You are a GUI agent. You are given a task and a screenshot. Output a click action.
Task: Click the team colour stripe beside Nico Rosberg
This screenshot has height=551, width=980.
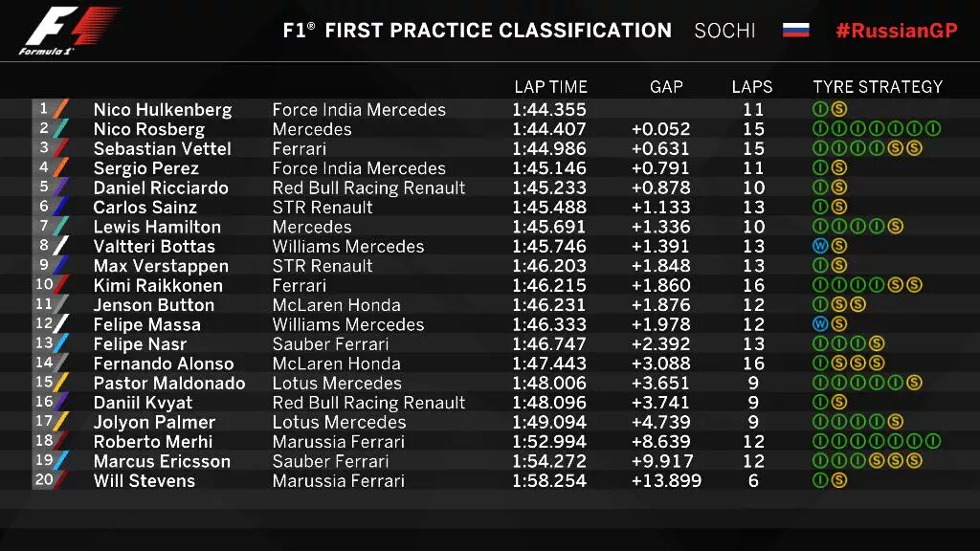pyautogui.click(x=61, y=129)
